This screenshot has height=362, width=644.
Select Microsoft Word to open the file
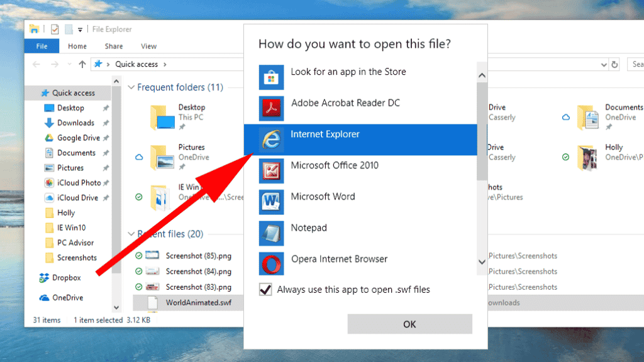(x=360, y=202)
